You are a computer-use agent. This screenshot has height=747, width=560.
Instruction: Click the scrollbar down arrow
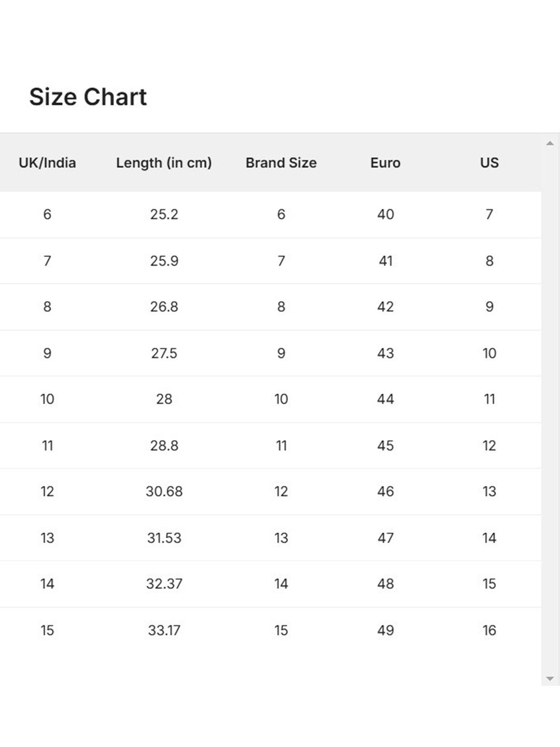click(x=550, y=679)
